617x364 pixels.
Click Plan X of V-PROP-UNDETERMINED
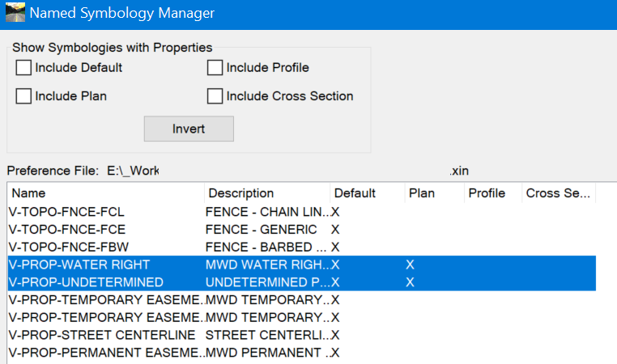coord(410,282)
